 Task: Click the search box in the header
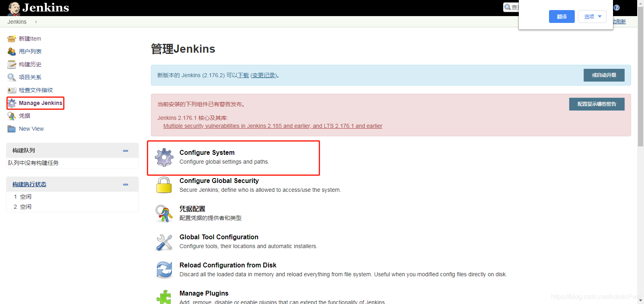[x=511, y=7]
